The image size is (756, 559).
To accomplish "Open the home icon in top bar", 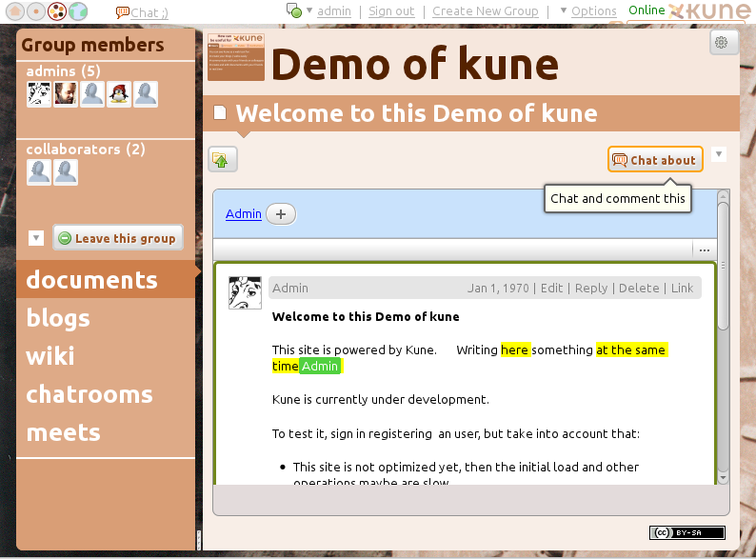I will coord(15,11).
